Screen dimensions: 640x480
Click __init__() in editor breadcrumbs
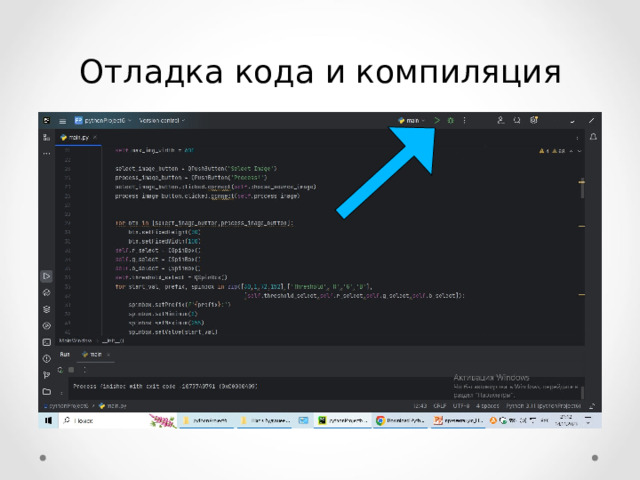pos(113,340)
